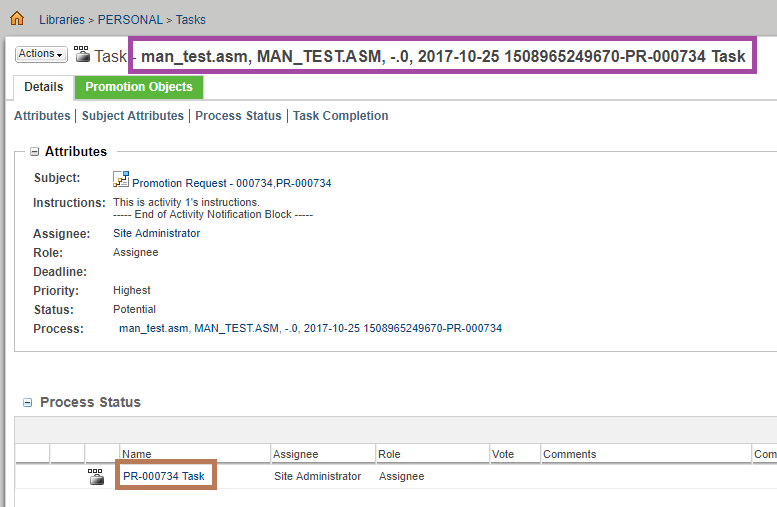Viewport: 777px width, 507px height.
Task: Jump to Process Status section link
Action: coord(238,116)
